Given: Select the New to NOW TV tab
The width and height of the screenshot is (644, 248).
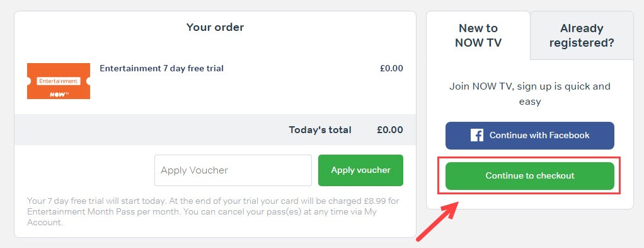Looking at the screenshot, I should [x=478, y=35].
